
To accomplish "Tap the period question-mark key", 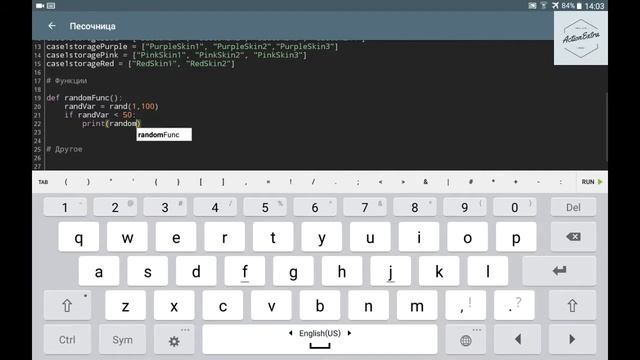I will 514,305.
